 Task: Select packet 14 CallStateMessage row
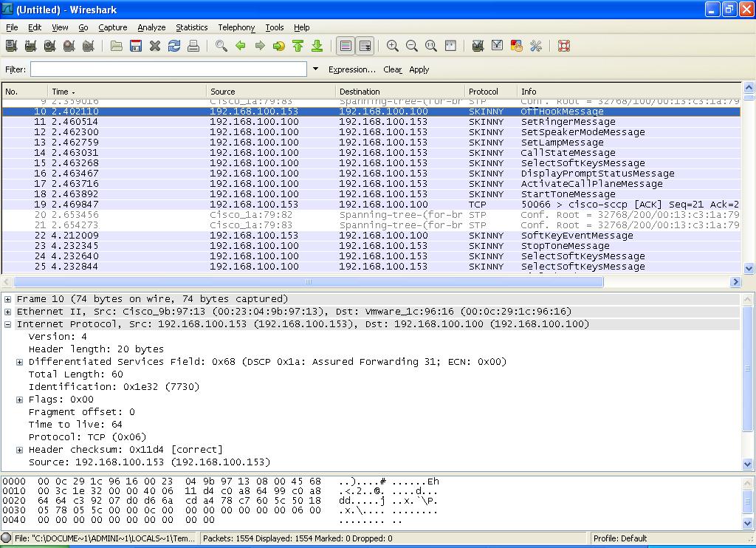point(371,153)
